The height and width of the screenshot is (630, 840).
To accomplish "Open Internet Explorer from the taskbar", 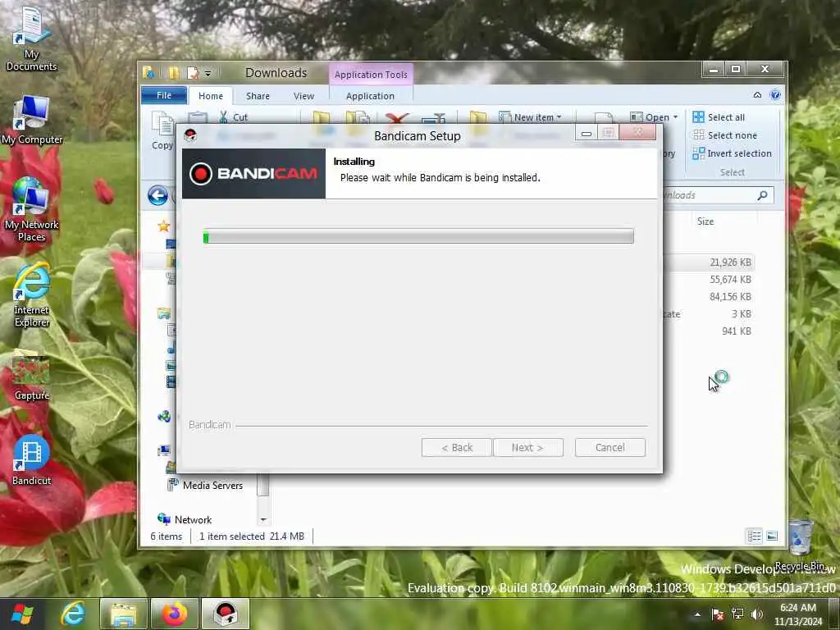I will [x=73, y=614].
